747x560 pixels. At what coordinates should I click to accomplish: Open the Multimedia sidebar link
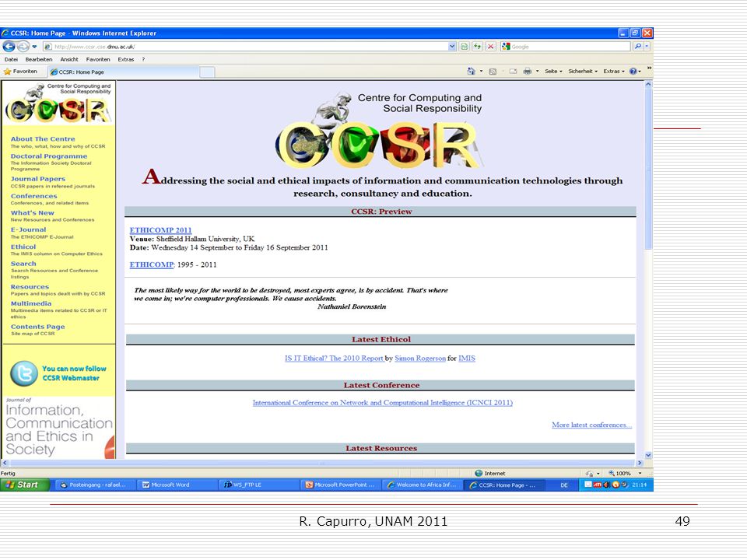pyautogui.click(x=31, y=303)
